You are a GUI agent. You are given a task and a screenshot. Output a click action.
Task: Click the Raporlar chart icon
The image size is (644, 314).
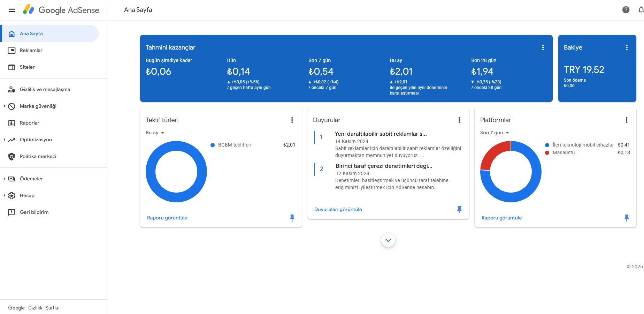[x=11, y=123]
